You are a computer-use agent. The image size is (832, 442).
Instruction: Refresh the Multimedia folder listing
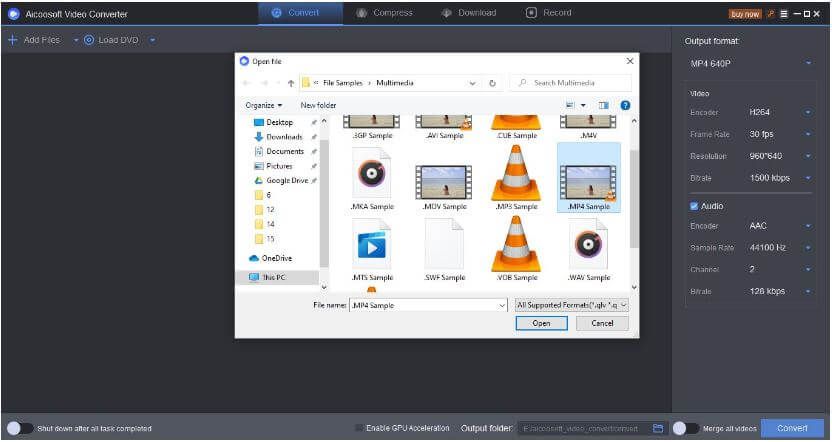coord(492,83)
